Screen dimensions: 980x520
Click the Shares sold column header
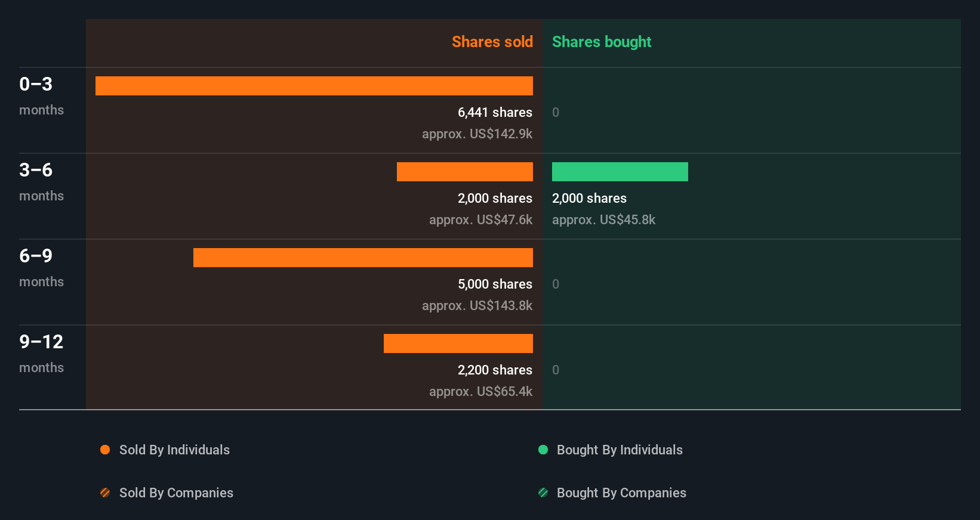click(492, 42)
